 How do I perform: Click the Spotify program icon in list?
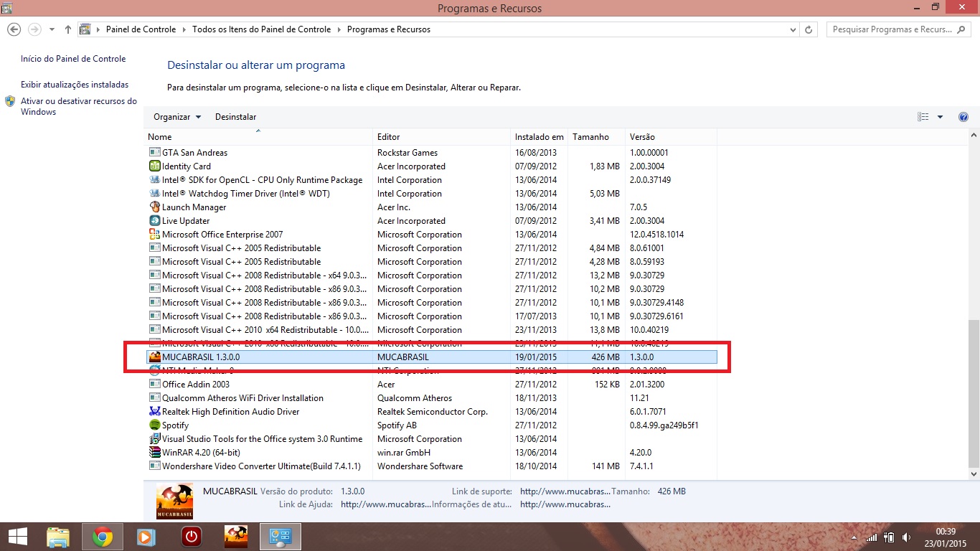click(154, 425)
